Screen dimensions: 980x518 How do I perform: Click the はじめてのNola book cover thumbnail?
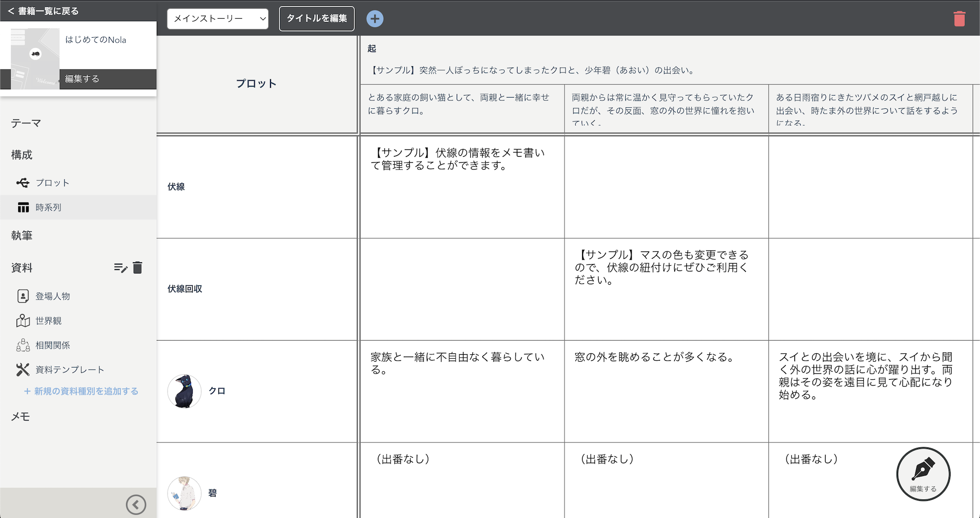pos(35,59)
